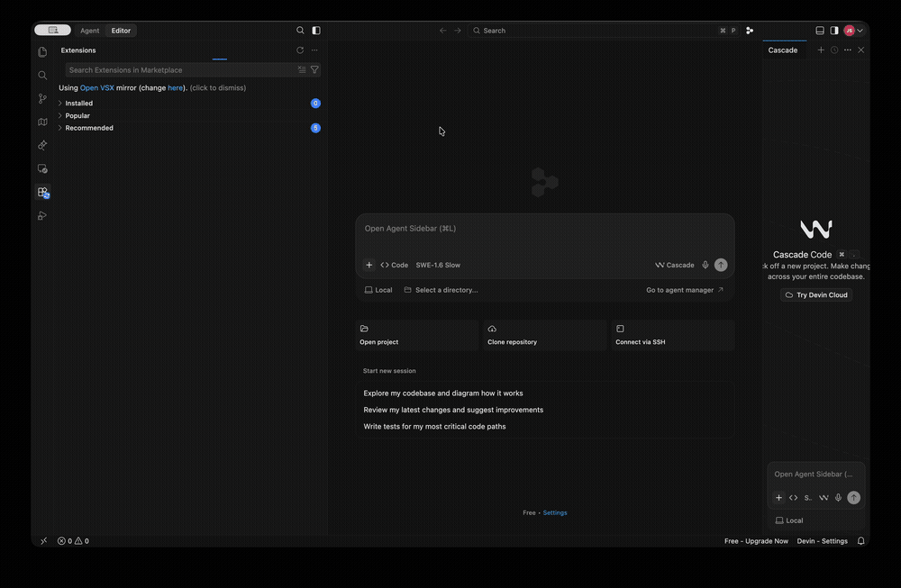This screenshot has width=901, height=588.
Task: Click Go to agent manager link
Action: 685,290
